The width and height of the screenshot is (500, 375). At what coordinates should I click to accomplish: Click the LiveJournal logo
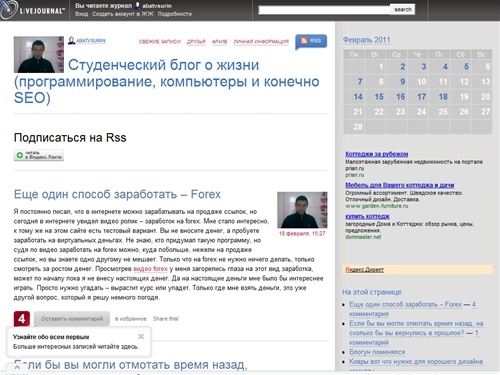(x=32, y=9)
